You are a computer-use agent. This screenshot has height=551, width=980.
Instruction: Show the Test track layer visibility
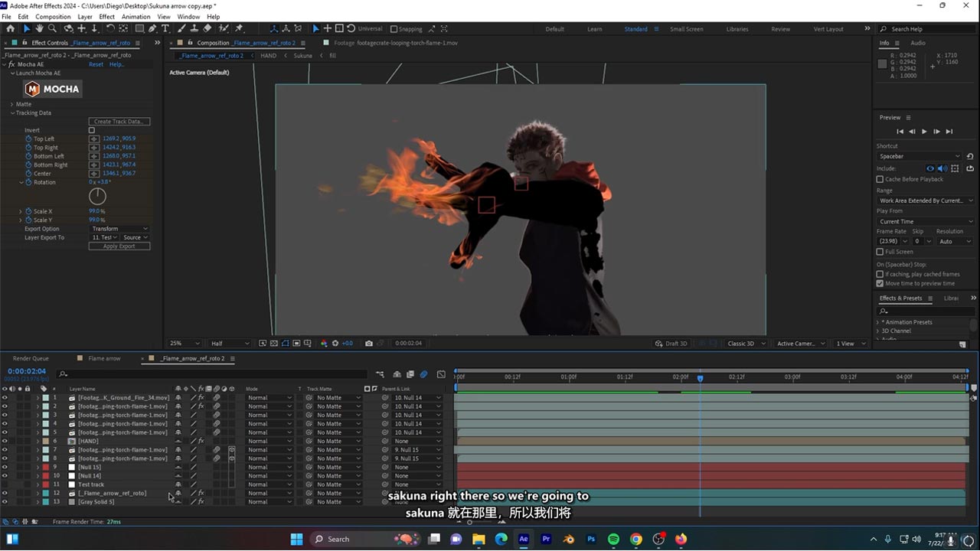(x=5, y=484)
